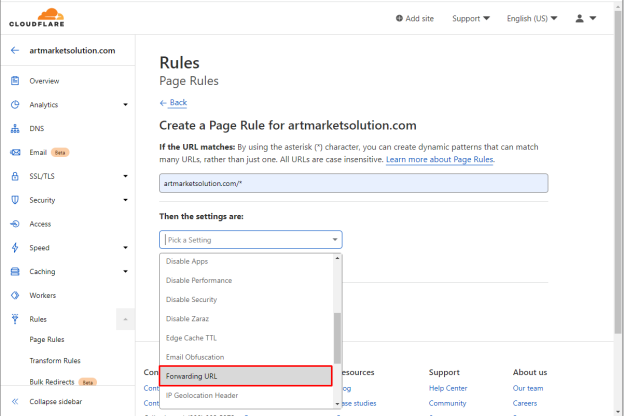Image resolution: width=624 pixels, height=416 pixels.
Task: Click the user account profile icon
Action: point(579,18)
